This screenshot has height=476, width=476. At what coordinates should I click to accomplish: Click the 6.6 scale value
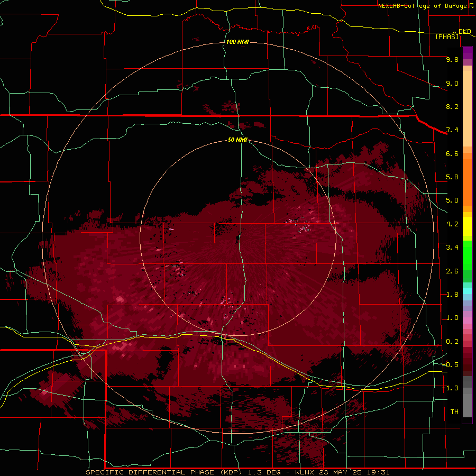452,153
